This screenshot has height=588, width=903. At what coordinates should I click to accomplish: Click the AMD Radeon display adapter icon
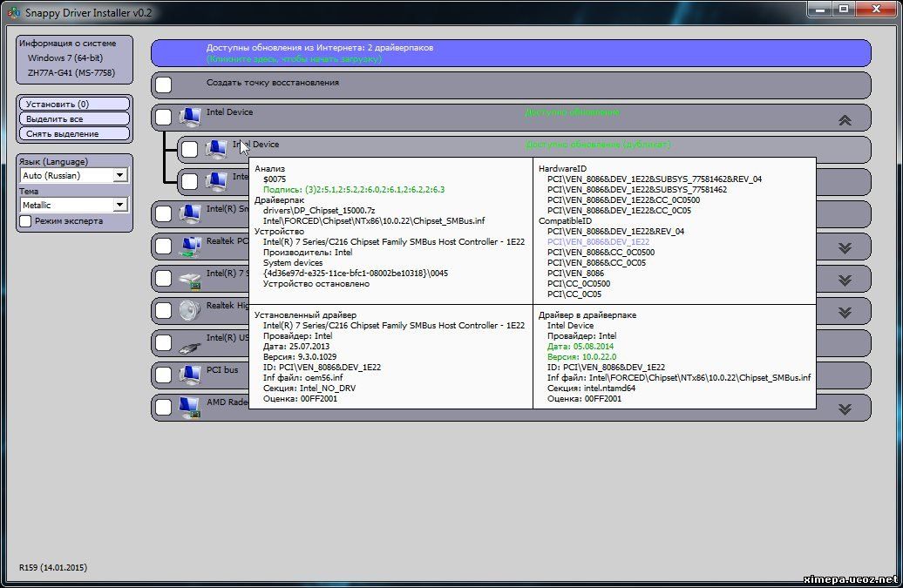pyautogui.click(x=189, y=407)
